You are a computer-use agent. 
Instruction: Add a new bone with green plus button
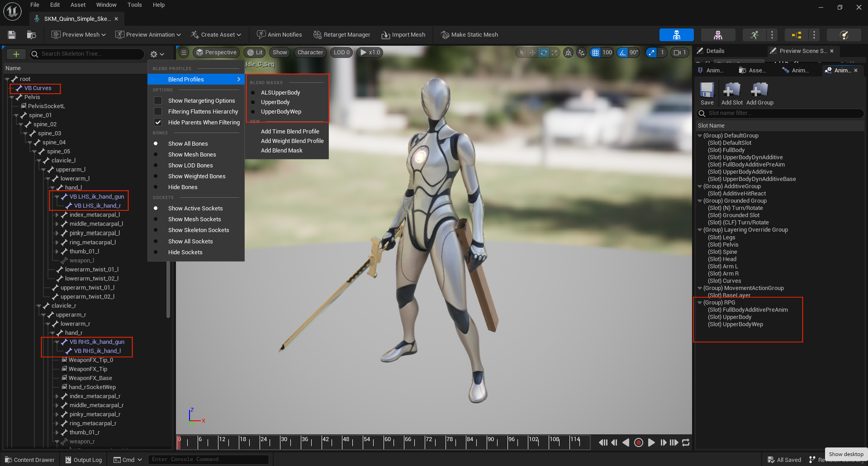click(x=16, y=54)
